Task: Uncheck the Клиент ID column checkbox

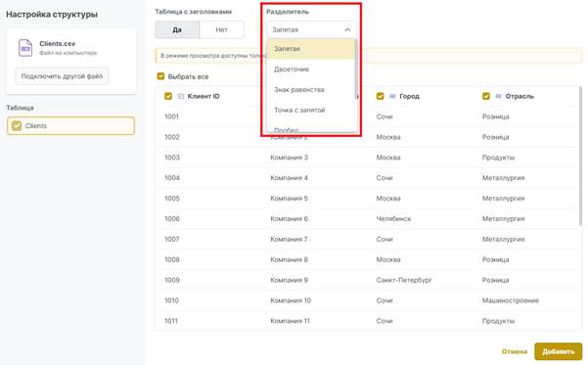Action: tap(168, 97)
